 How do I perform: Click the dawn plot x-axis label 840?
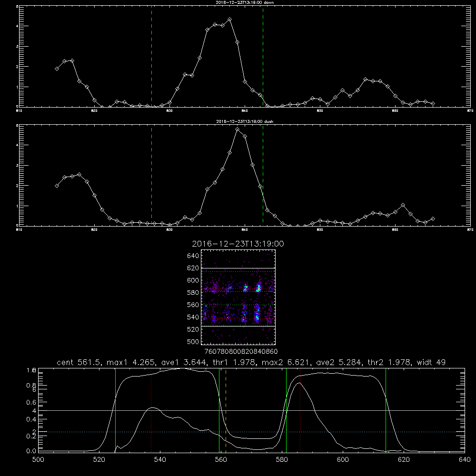(245, 111)
